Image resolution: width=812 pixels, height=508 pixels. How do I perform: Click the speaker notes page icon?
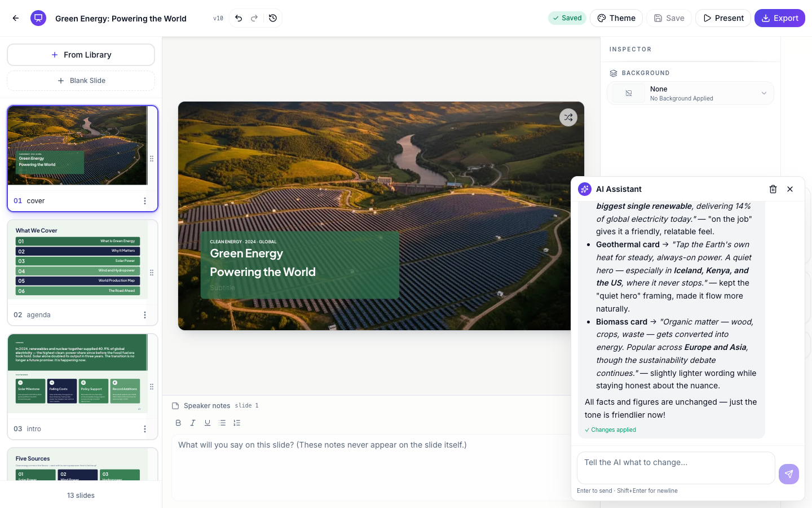175,406
